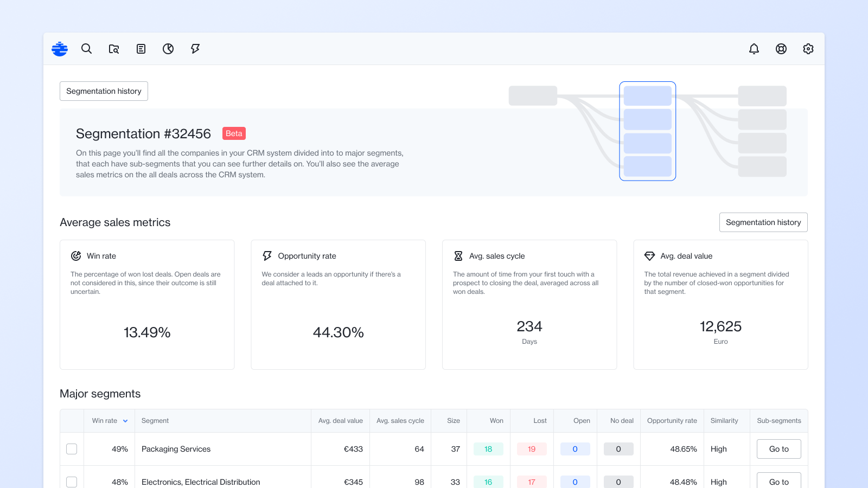Open settings gear icon

pos(808,49)
